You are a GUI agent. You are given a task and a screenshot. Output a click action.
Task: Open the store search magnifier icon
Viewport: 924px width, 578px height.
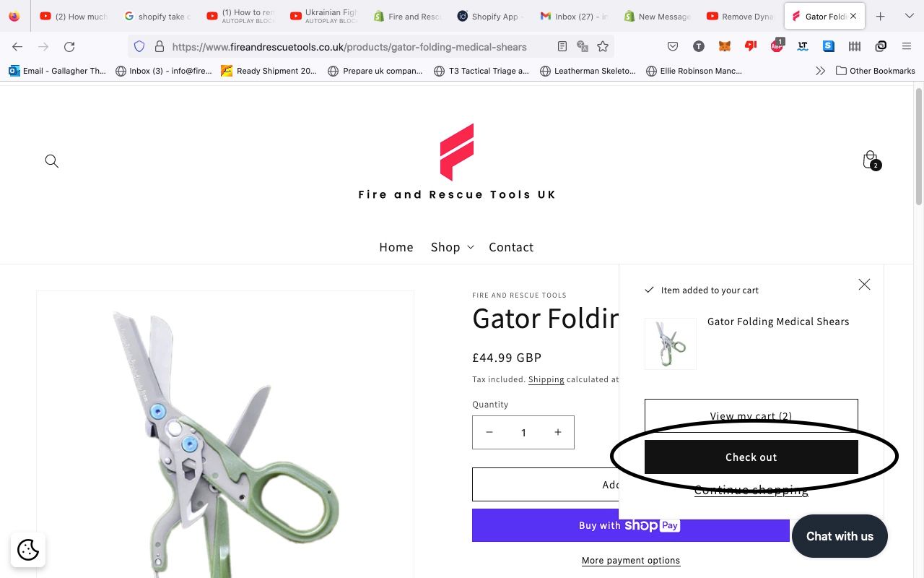pyautogui.click(x=52, y=160)
